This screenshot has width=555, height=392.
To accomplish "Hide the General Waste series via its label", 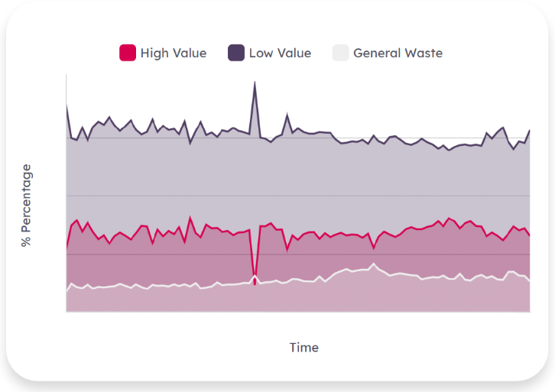I will click(x=398, y=53).
